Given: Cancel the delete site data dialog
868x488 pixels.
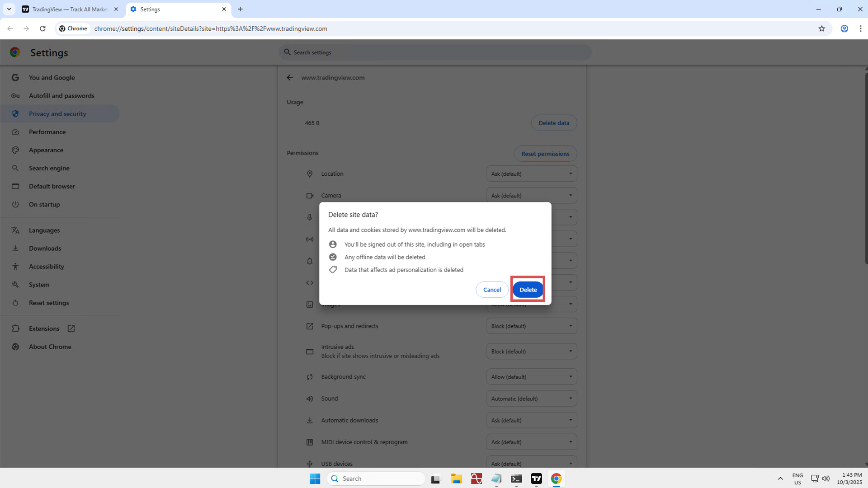Looking at the screenshot, I should (x=492, y=290).
